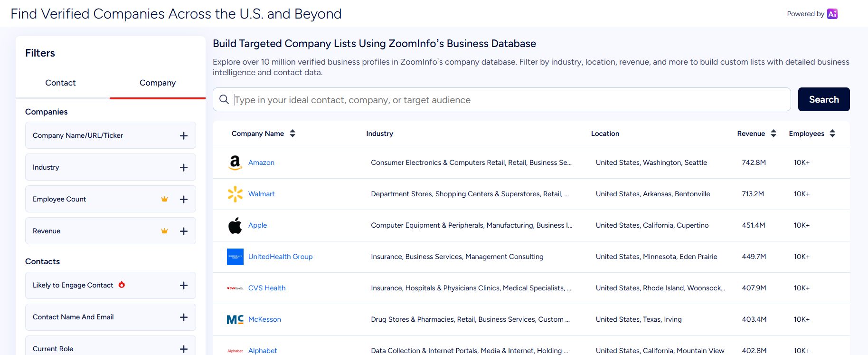868x355 pixels.
Task: Click UnitedHealth's Insurance, Business Services text
Action: (457, 257)
